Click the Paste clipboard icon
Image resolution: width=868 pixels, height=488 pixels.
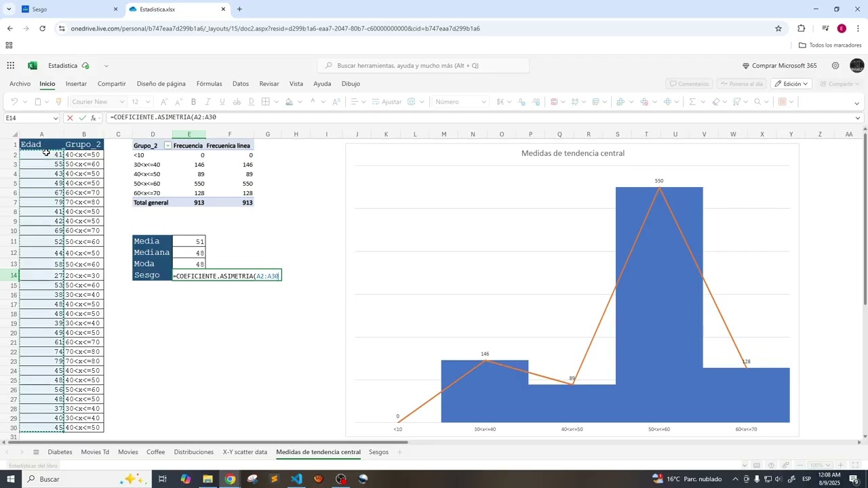[x=38, y=102]
